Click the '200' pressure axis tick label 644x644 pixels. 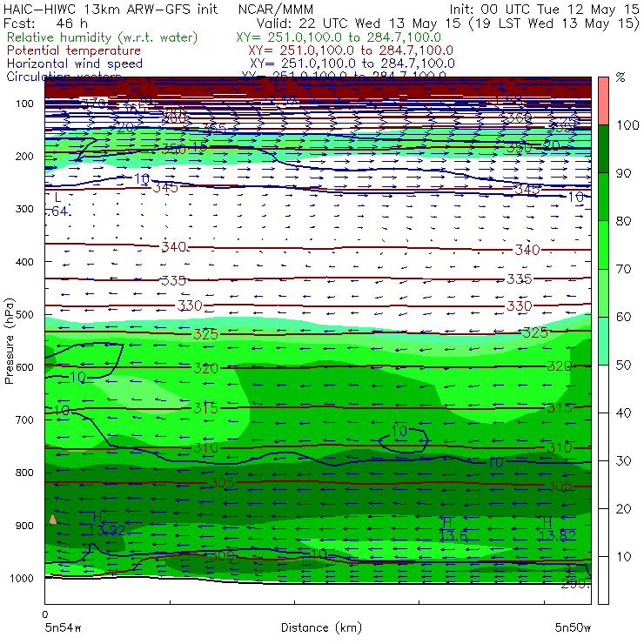click(24, 156)
